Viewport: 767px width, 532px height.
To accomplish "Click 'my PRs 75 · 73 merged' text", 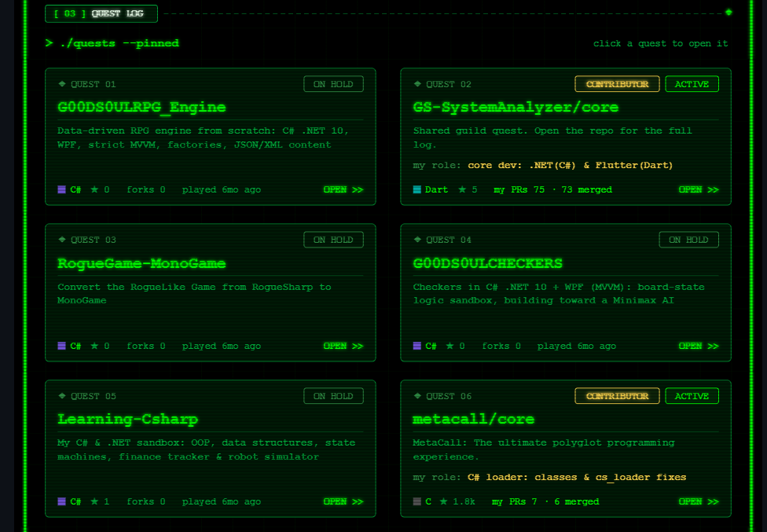I will tap(552, 189).
